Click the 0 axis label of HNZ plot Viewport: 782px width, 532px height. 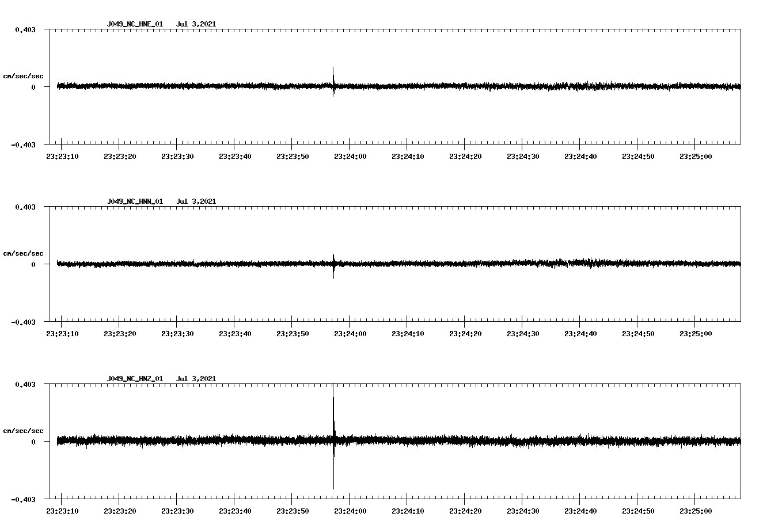click(x=33, y=442)
